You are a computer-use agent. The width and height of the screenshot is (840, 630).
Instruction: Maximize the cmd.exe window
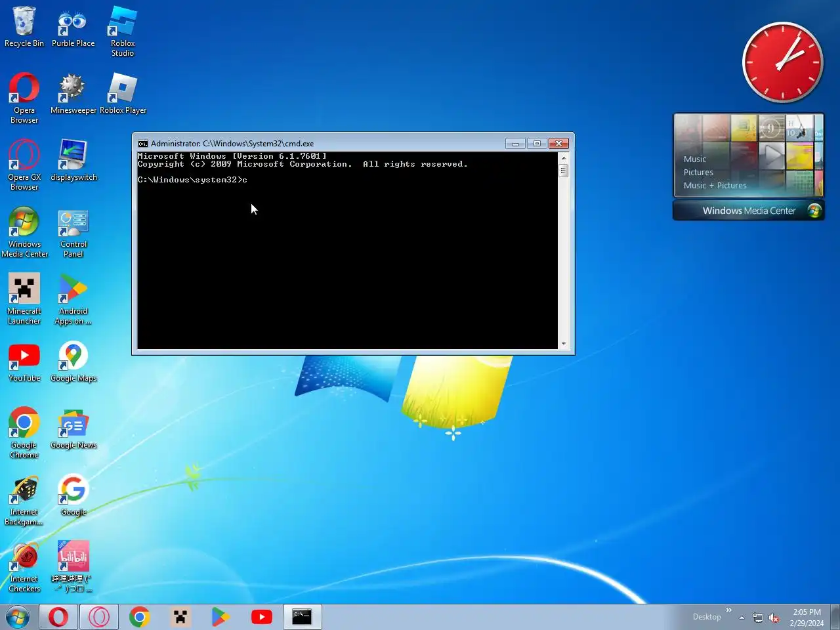pos(537,144)
